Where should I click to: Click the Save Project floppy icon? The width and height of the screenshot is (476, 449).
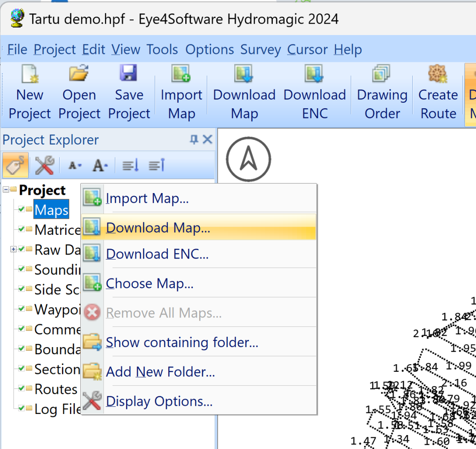click(x=128, y=73)
